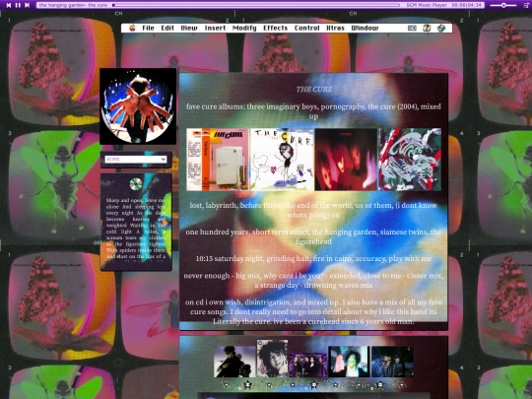Click the circular hands profile image
Image resolution: width=532 pixels, height=399 pixels.
(138, 106)
